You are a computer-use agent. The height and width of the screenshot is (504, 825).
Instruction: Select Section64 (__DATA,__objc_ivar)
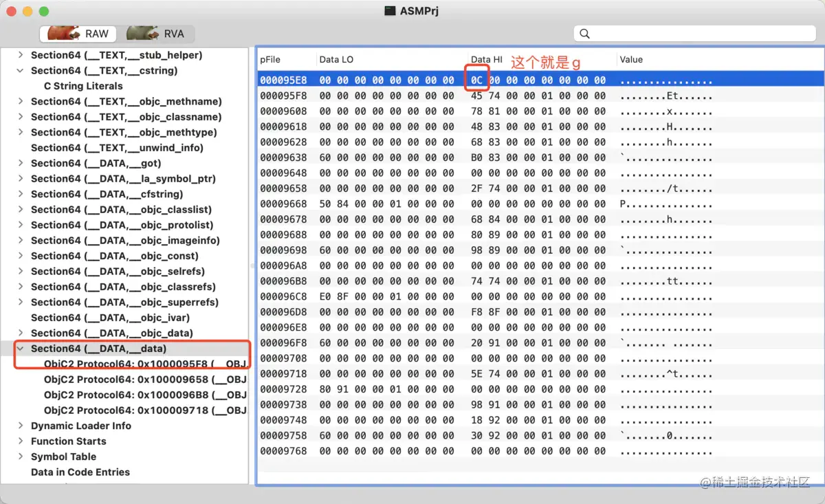[x=110, y=318]
